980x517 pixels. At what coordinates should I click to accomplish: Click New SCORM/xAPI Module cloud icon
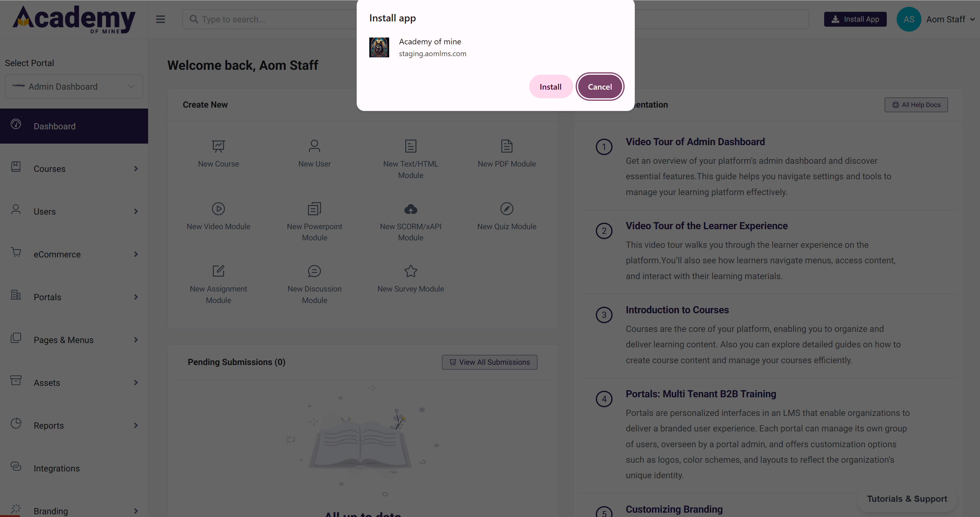411,209
